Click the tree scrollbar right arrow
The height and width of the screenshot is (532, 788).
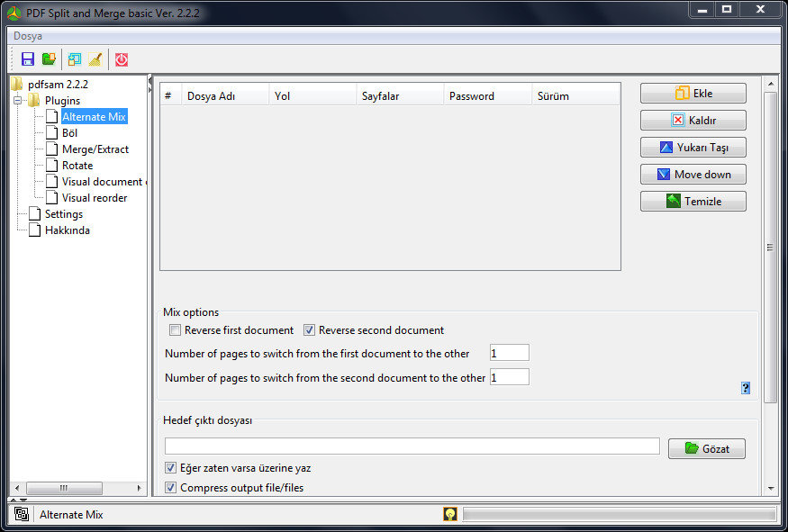tap(140, 488)
